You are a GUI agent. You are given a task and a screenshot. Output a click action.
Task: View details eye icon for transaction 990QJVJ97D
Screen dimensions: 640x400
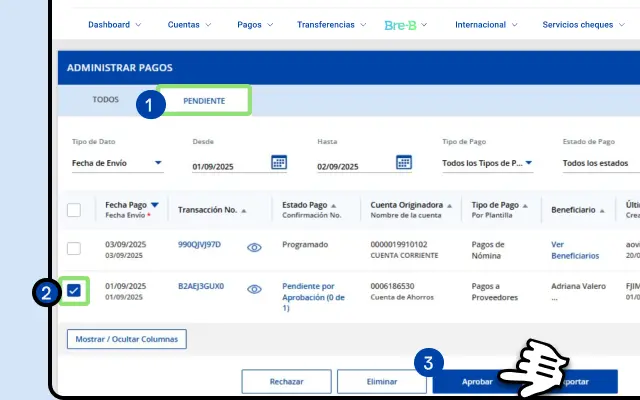pos(254,247)
